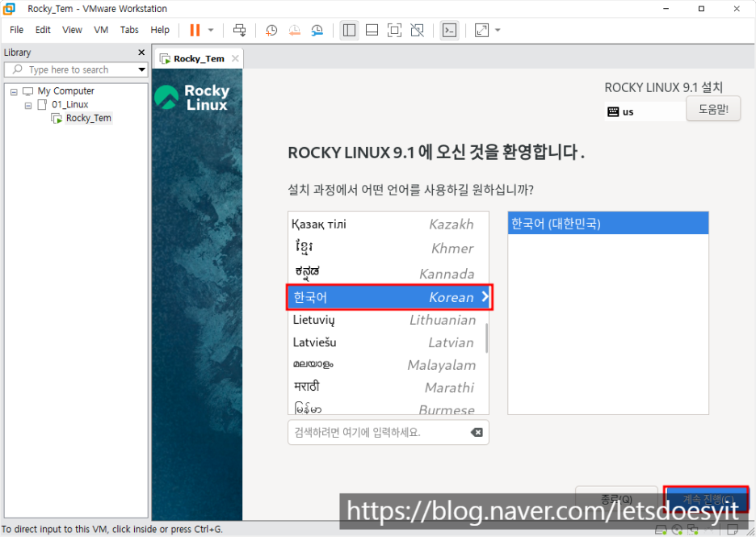Open the snapshot manager
The height and width of the screenshot is (537, 756).
pos(317,30)
